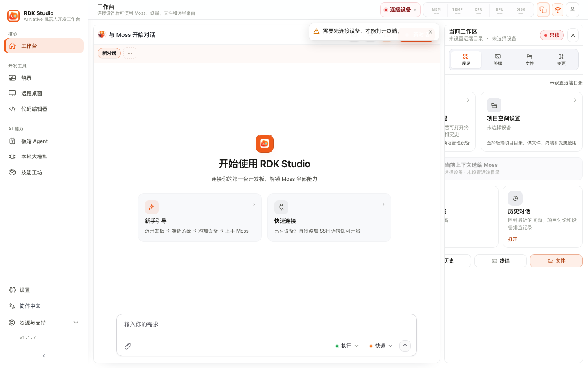
Task: Open 本地大模型 local model page
Action: tap(44, 157)
